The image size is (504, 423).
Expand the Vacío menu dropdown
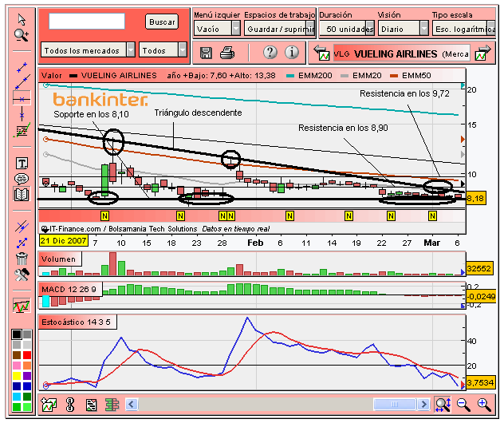point(217,29)
